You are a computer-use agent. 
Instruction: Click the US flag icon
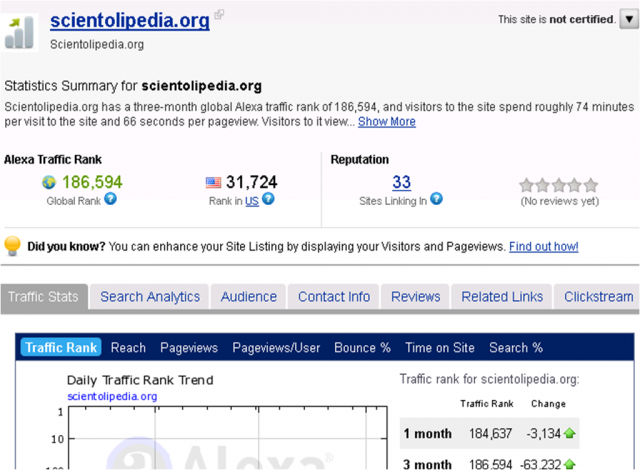click(x=213, y=183)
